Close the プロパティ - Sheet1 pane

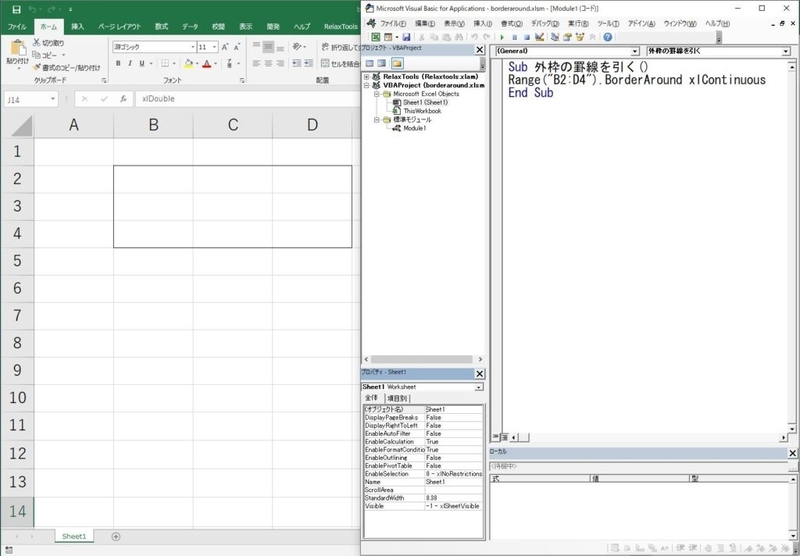(x=480, y=374)
